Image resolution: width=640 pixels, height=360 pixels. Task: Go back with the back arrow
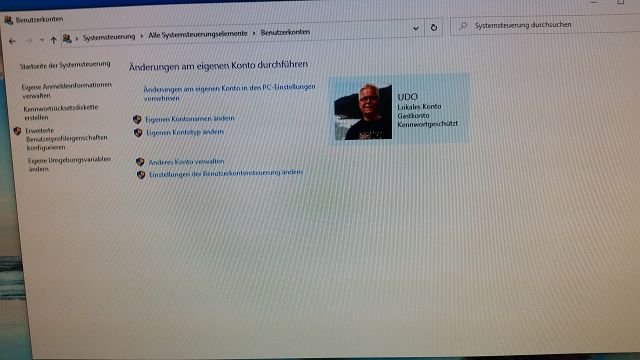tap(12, 41)
